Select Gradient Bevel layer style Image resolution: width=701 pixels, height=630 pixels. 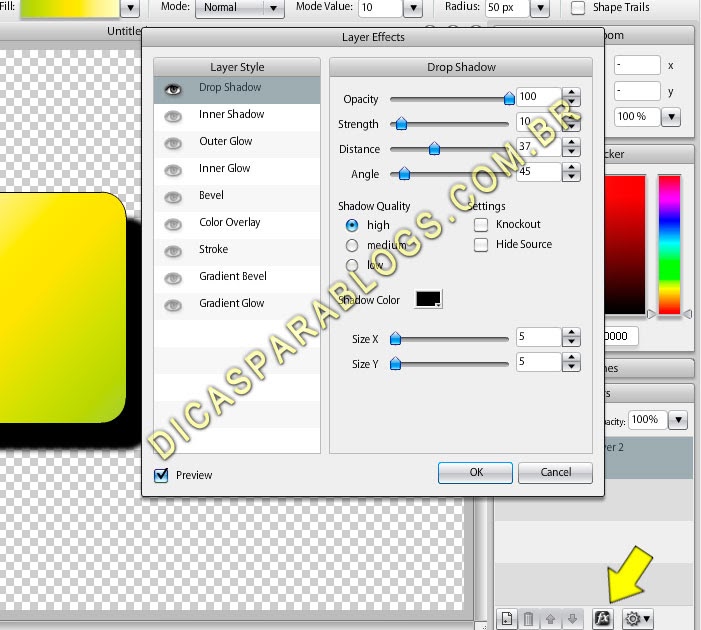(237, 278)
